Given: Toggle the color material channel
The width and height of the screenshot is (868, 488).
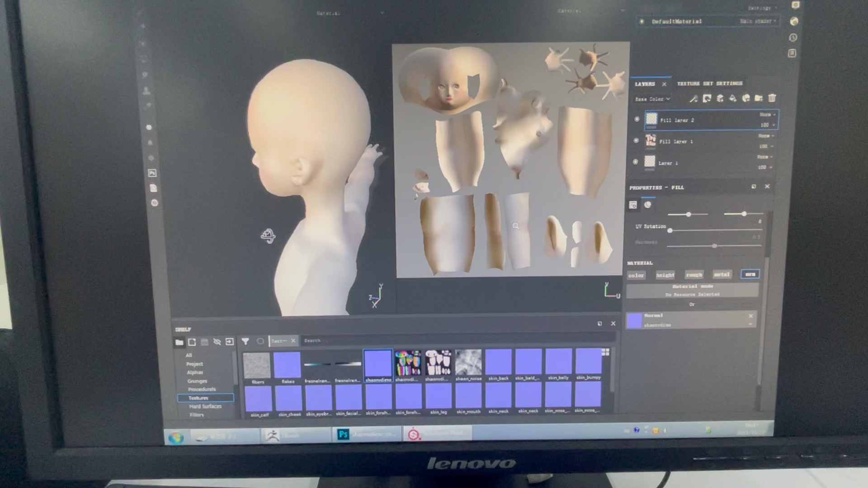Looking at the screenshot, I should pyautogui.click(x=636, y=275).
